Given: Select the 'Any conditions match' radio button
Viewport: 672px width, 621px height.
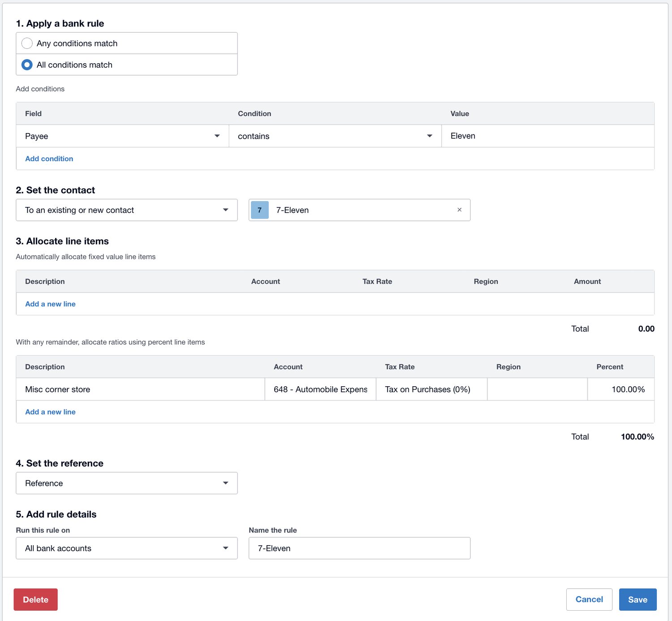Looking at the screenshot, I should tap(27, 43).
